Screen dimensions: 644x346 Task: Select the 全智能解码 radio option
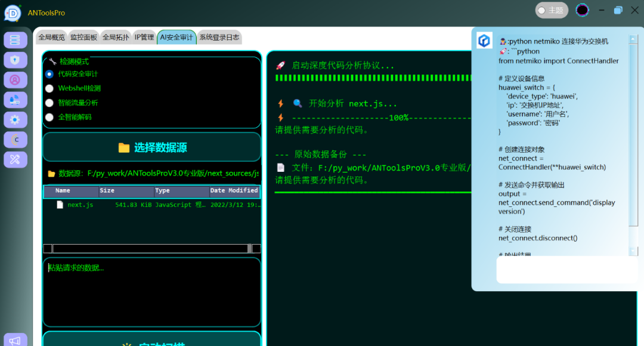click(x=49, y=117)
